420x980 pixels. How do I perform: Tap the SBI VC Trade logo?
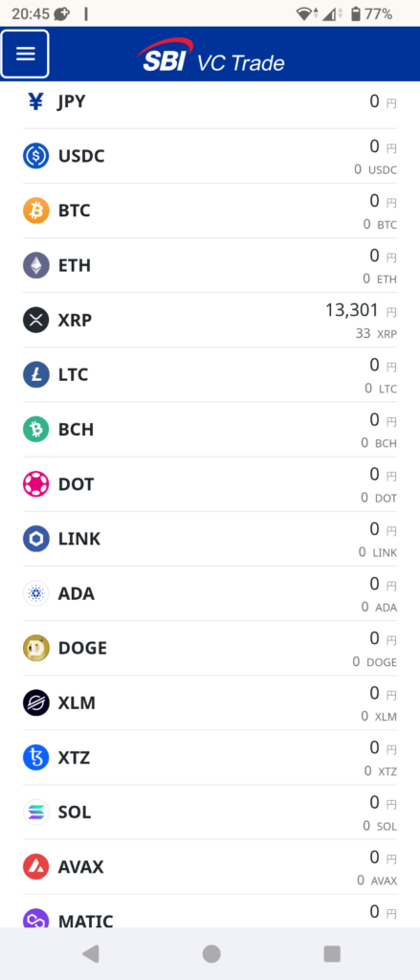(x=210, y=55)
